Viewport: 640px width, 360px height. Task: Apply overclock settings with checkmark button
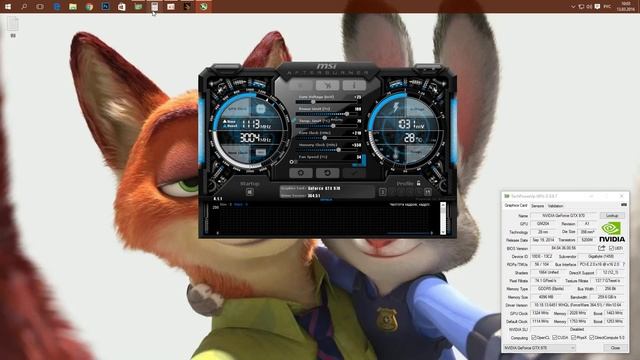354,173
